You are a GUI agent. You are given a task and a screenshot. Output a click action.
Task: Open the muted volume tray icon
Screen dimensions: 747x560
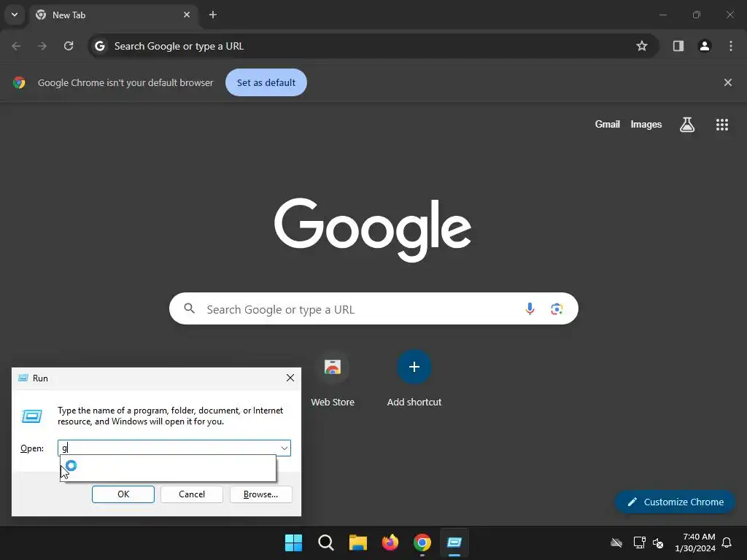[658, 542]
